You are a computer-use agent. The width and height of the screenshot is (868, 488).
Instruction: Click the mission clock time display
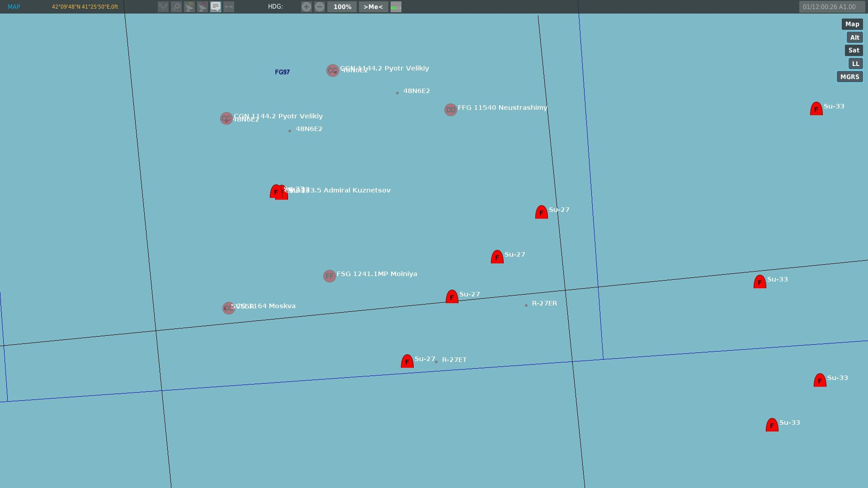(829, 7)
